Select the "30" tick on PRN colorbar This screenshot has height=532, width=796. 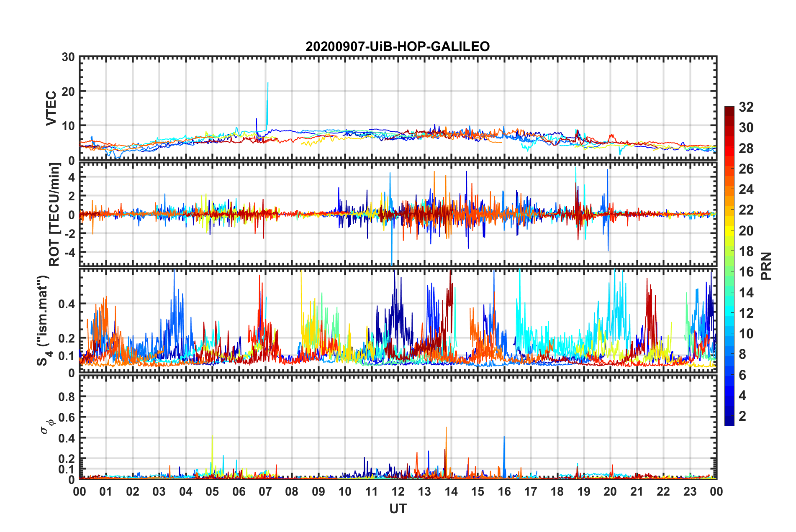746,128
